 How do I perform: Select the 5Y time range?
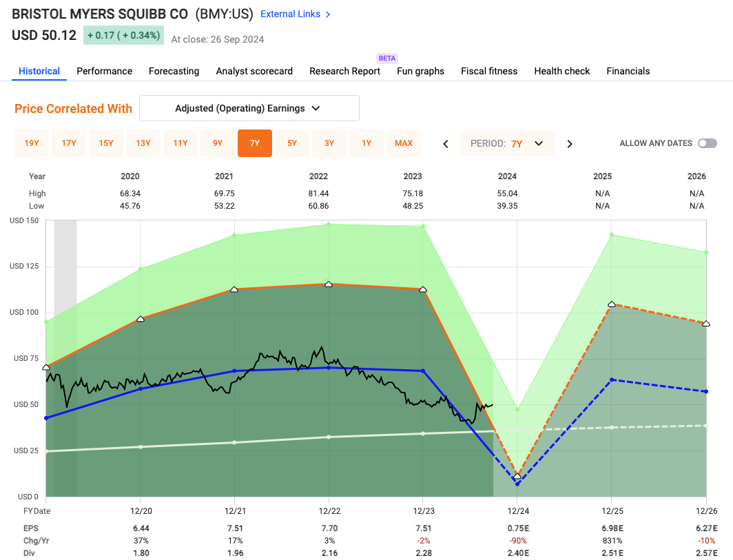292,143
